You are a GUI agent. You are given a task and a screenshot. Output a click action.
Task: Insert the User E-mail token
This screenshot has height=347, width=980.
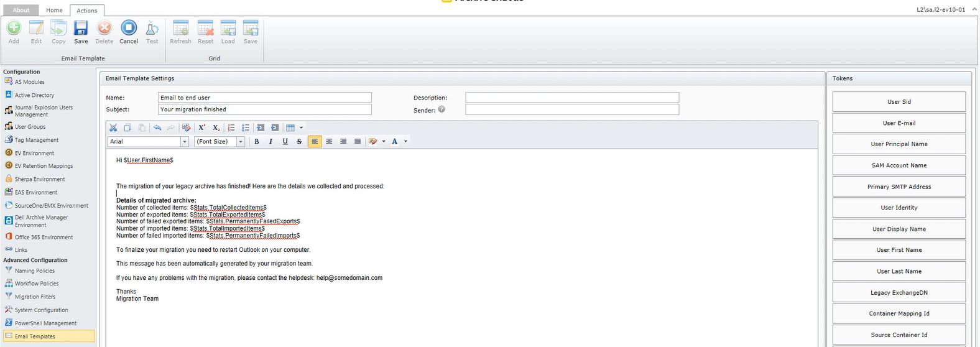tap(899, 123)
